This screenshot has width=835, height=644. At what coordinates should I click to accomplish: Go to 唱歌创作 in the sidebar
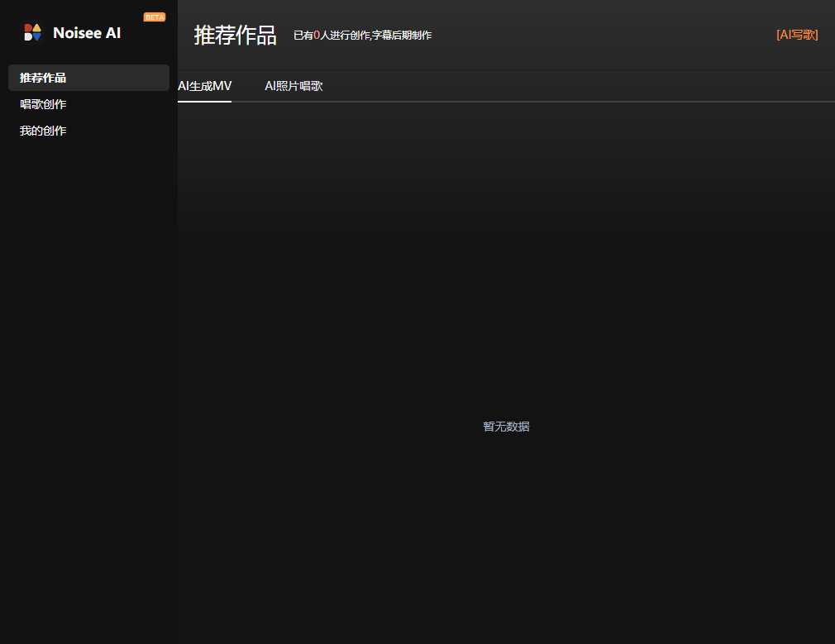click(43, 104)
